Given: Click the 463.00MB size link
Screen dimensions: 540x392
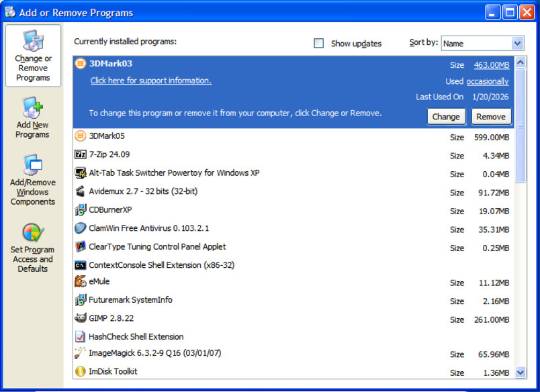Looking at the screenshot, I should tap(491, 65).
